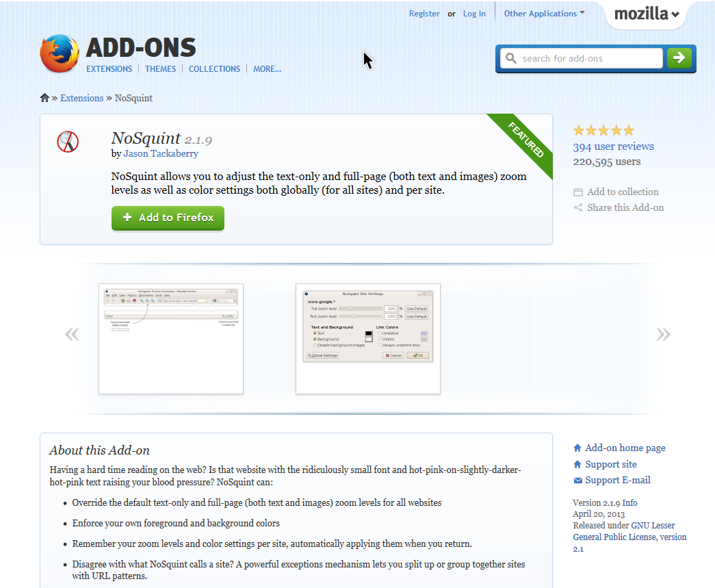Open the MORE... menu
The height and width of the screenshot is (588, 715).
(268, 69)
